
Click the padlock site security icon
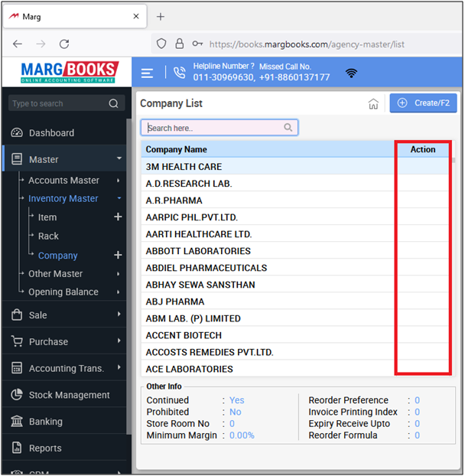180,44
